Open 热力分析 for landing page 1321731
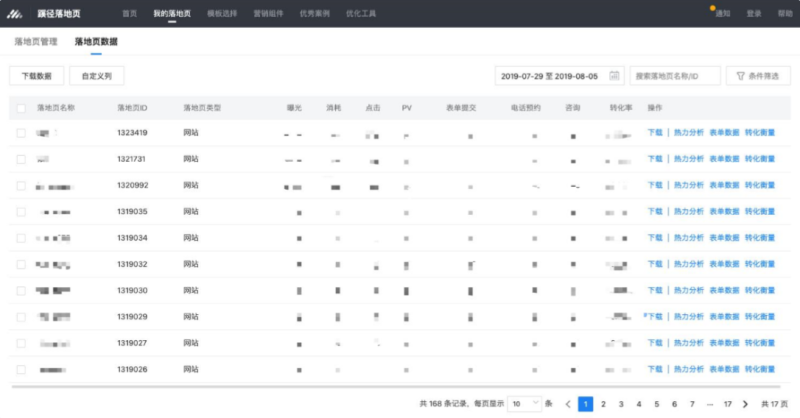Screen dimensions: 800x418 click(x=688, y=159)
